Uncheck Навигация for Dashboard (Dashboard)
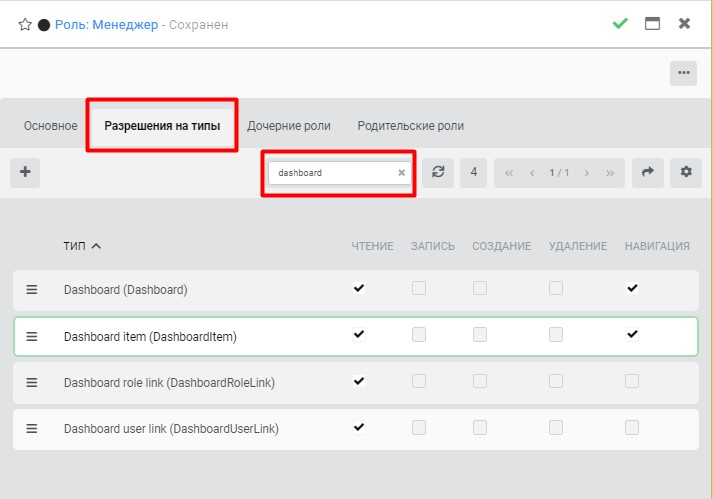The height and width of the screenshot is (499, 713). (632, 288)
